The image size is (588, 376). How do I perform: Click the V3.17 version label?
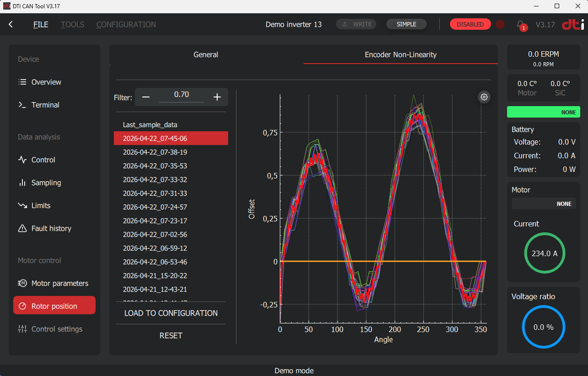545,25
